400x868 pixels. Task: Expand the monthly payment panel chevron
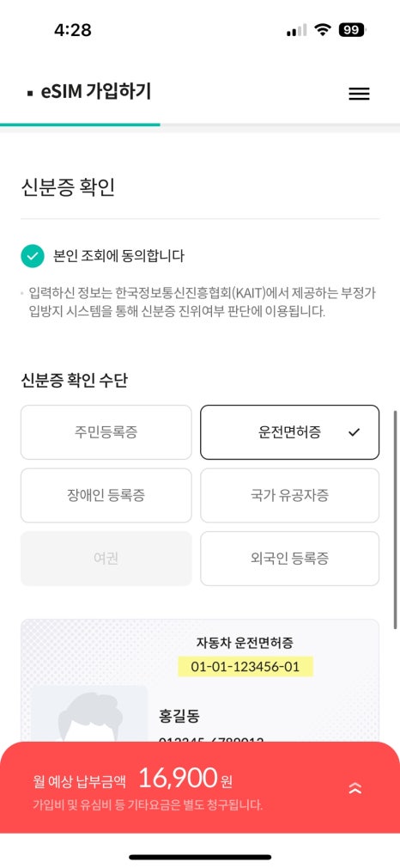click(x=355, y=788)
